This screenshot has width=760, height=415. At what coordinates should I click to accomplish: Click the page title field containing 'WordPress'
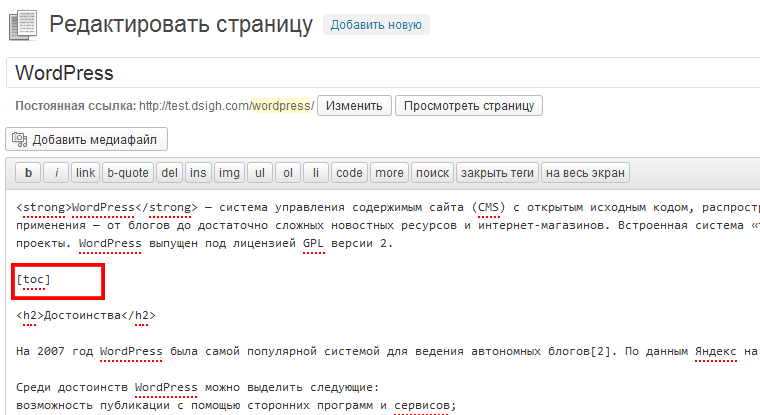point(380,73)
